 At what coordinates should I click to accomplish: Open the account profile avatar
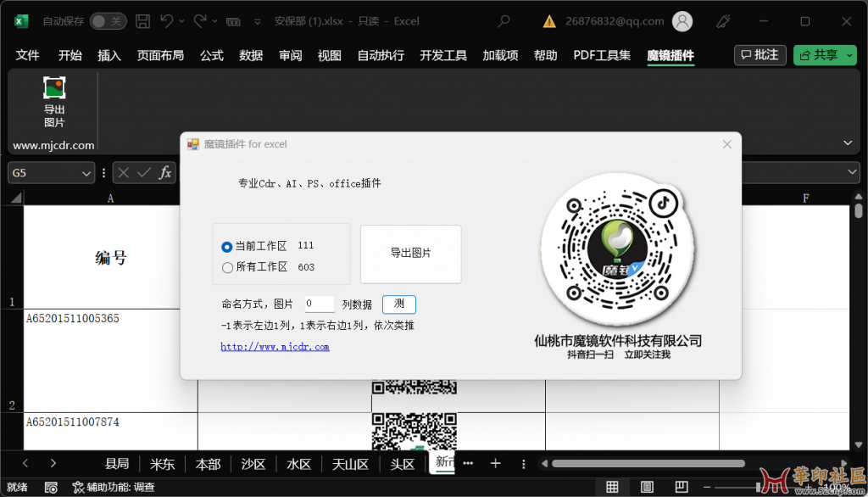coord(682,21)
